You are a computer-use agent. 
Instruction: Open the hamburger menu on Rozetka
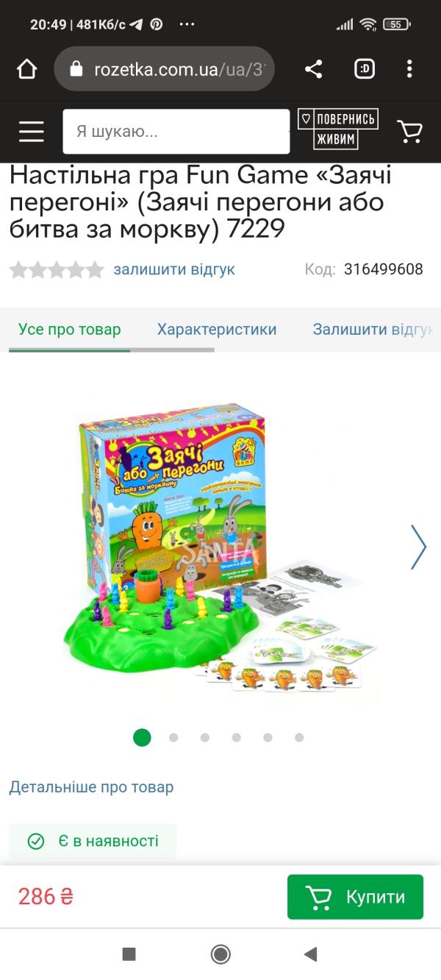point(32,132)
